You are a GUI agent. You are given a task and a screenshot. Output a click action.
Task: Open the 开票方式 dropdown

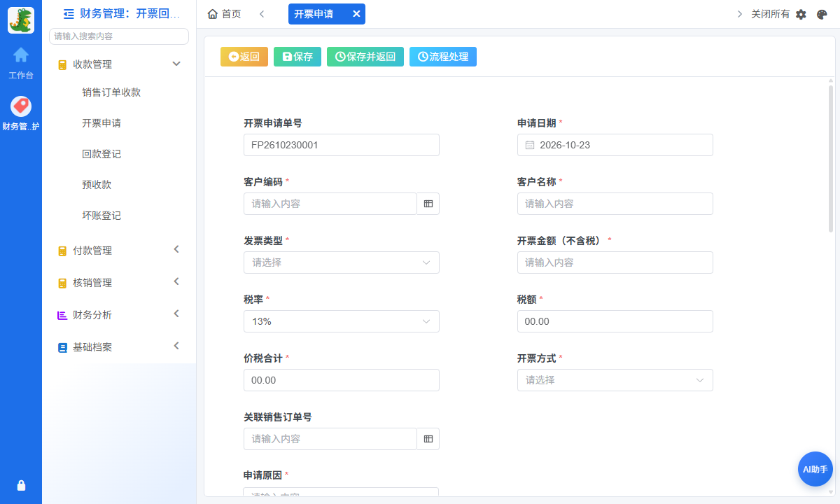(x=615, y=380)
